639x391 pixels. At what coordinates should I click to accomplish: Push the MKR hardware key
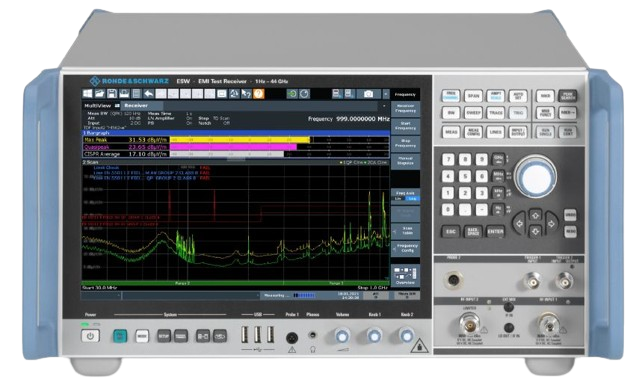click(x=545, y=96)
